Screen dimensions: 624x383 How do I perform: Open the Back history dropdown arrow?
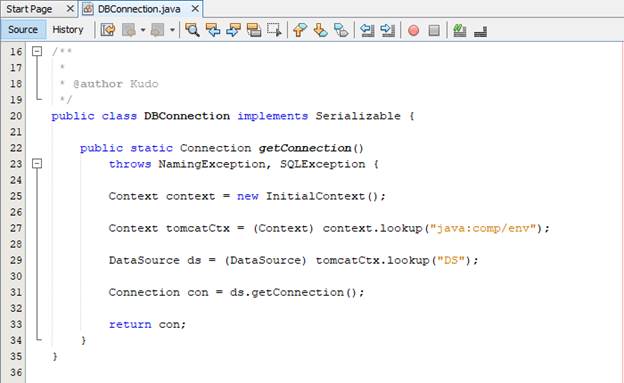tap(143, 30)
